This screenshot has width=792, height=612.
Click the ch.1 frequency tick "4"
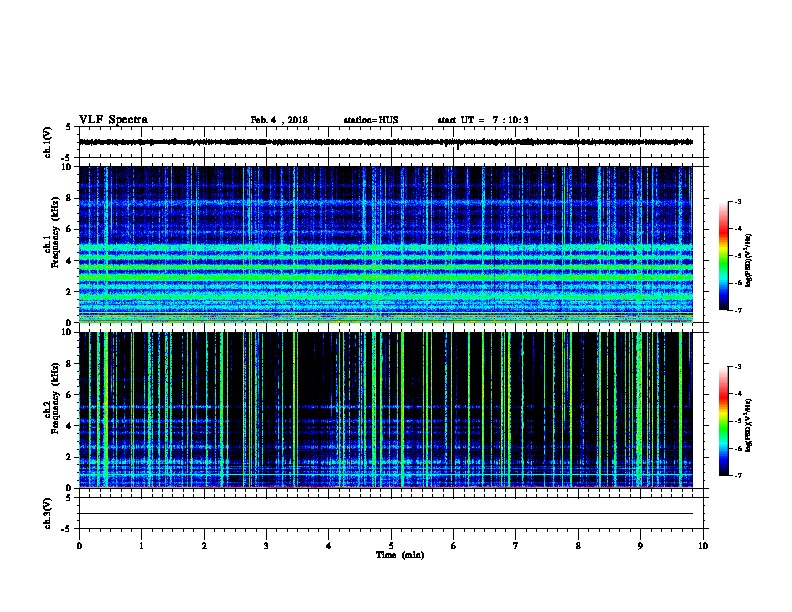[70, 261]
